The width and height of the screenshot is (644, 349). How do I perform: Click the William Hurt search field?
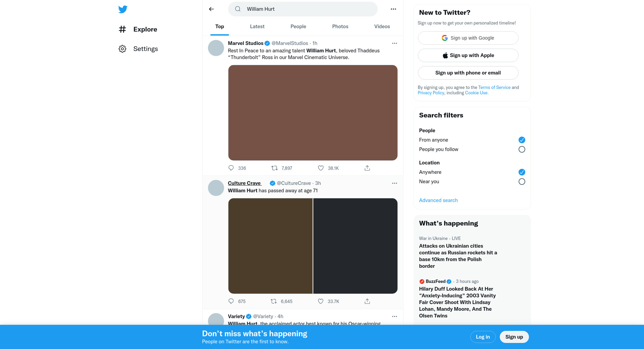point(303,9)
